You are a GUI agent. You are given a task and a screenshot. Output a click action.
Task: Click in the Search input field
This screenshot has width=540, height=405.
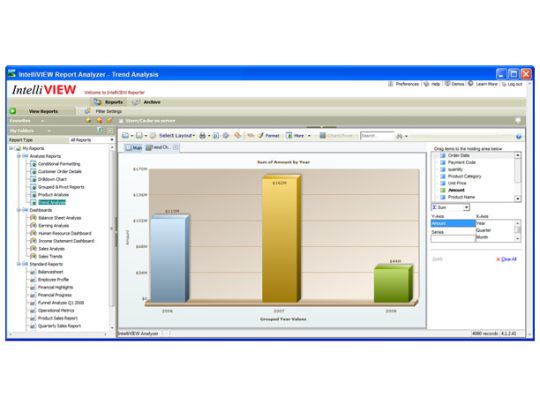tap(377, 136)
